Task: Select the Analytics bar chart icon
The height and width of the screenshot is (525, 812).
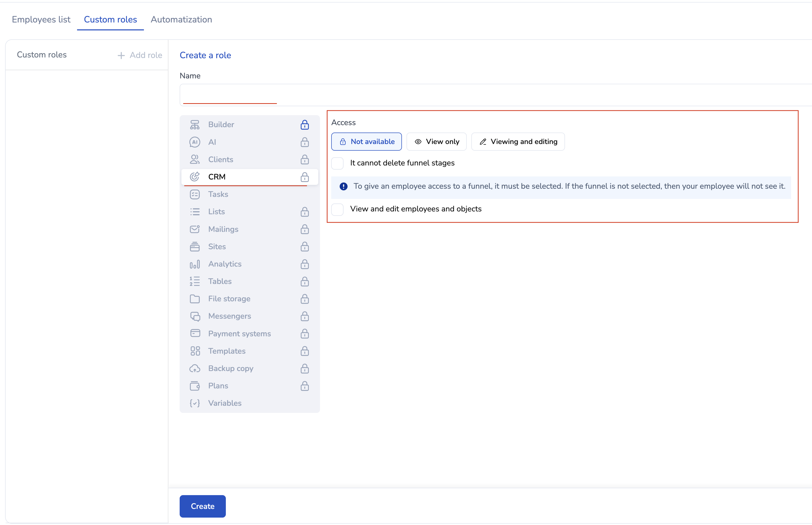Action: 194,264
